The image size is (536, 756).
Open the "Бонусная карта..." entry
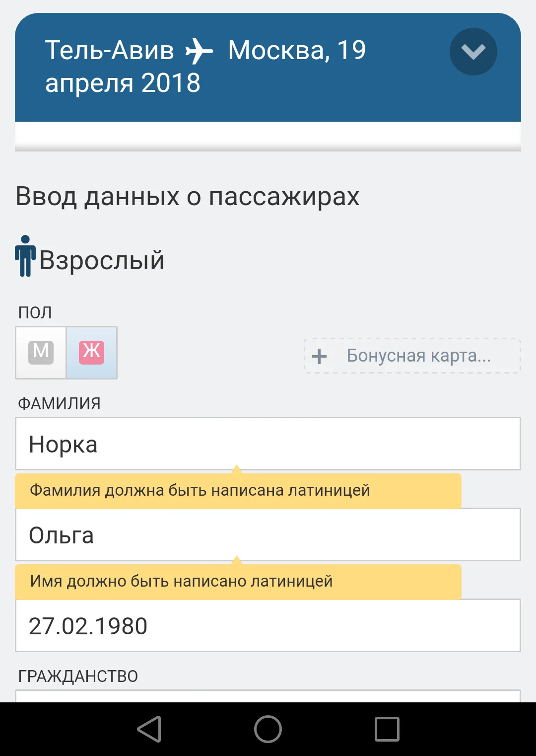(x=418, y=356)
